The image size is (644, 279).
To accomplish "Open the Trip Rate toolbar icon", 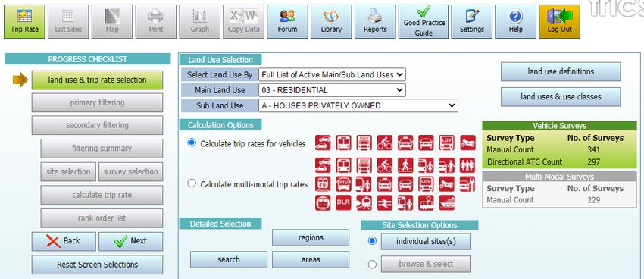I will tap(25, 22).
